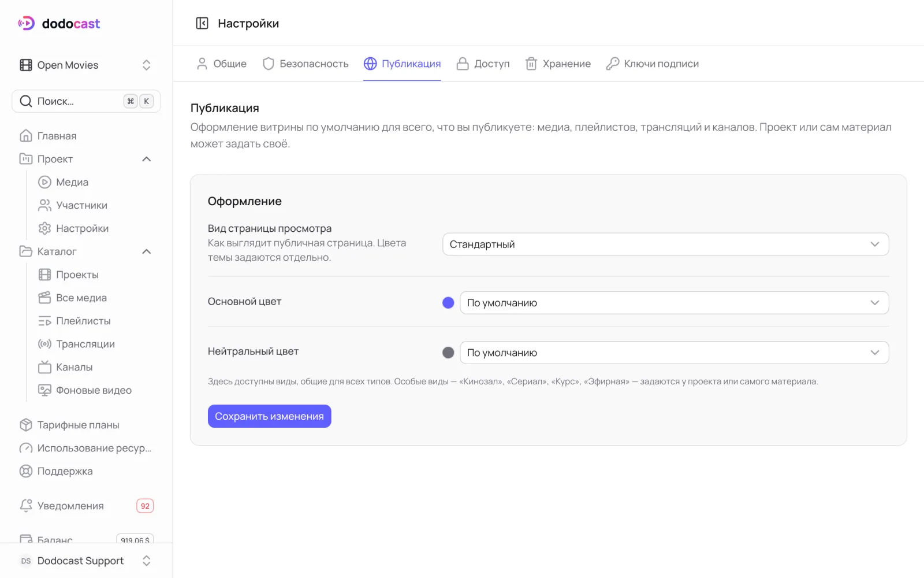924x578 pixels.
Task: Click the gauge icon for Использование ресурсов
Action: [x=26, y=448]
